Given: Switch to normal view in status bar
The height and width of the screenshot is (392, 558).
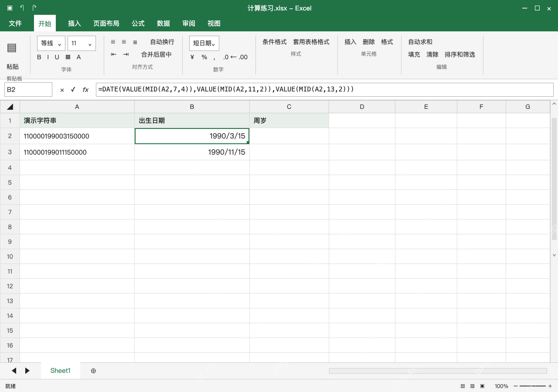Looking at the screenshot, I should tap(463, 386).
